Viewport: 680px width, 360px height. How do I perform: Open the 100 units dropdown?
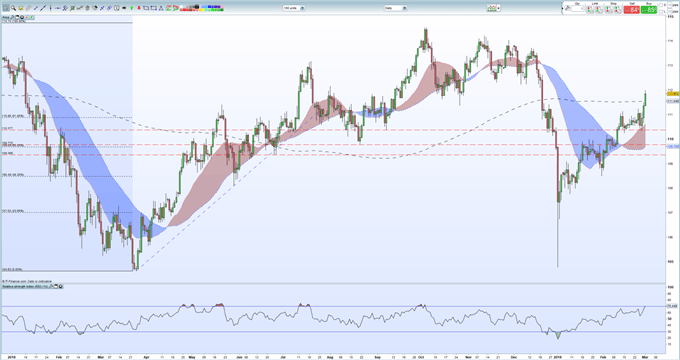point(294,8)
